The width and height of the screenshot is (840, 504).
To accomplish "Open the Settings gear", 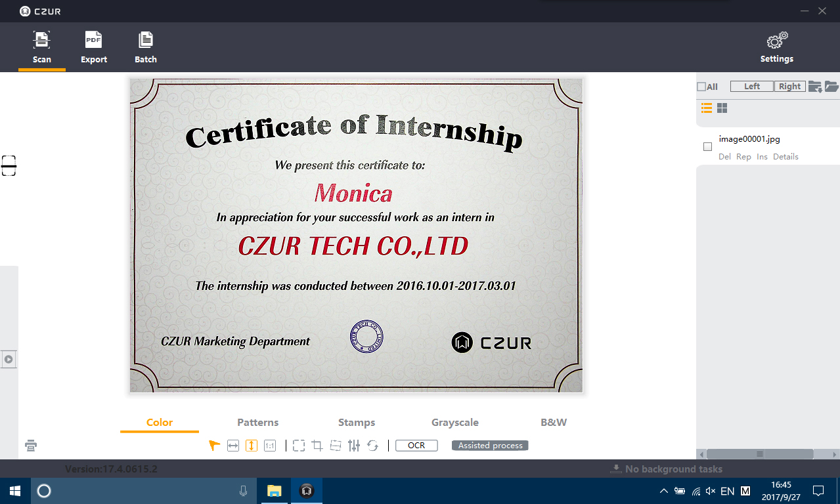I will (x=777, y=47).
